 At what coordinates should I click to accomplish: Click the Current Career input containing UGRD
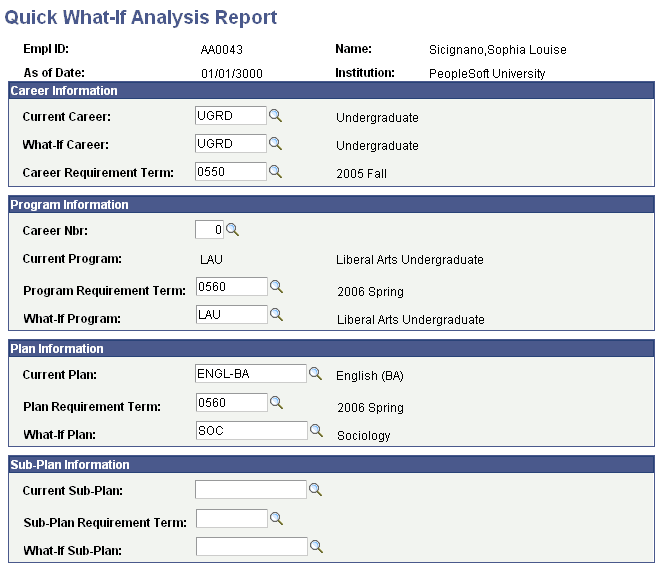[x=231, y=115]
